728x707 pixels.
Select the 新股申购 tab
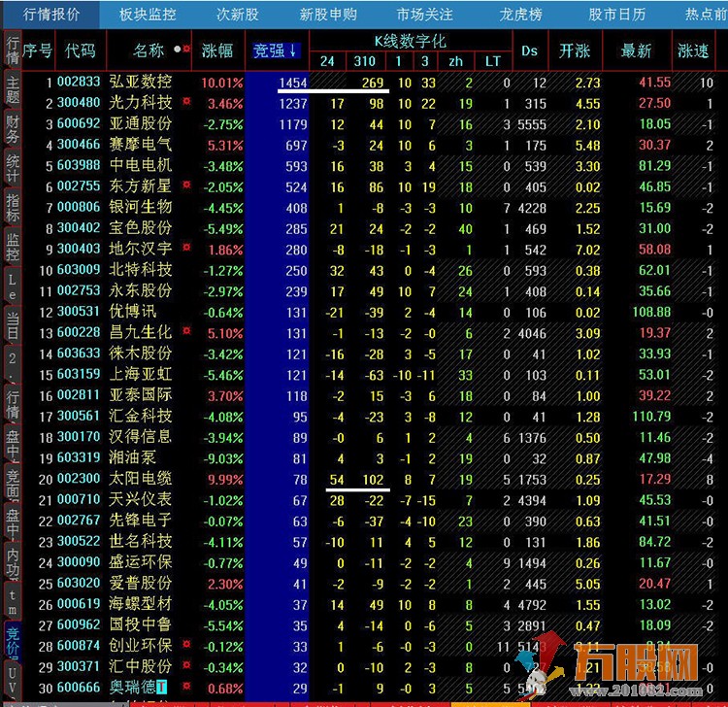328,15
